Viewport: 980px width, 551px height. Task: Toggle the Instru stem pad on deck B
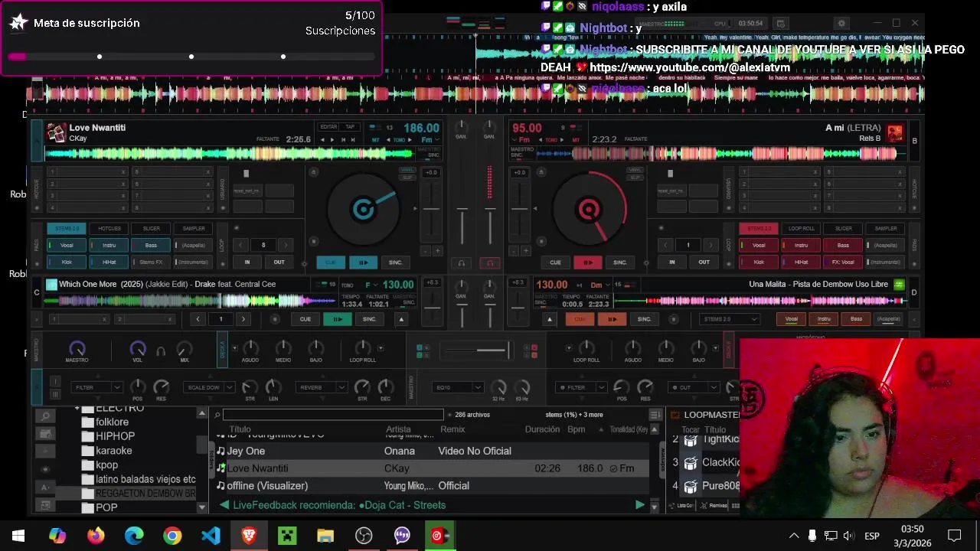point(801,245)
